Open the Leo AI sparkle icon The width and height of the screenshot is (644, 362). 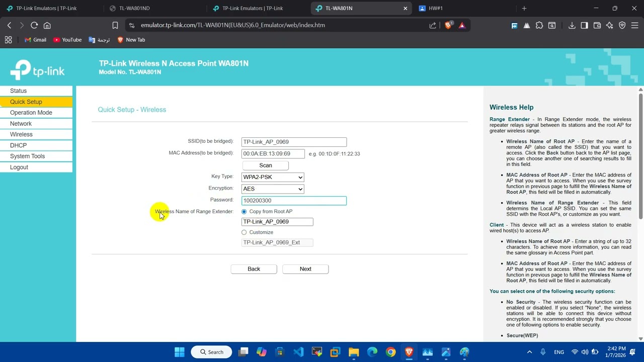(x=610, y=25)
